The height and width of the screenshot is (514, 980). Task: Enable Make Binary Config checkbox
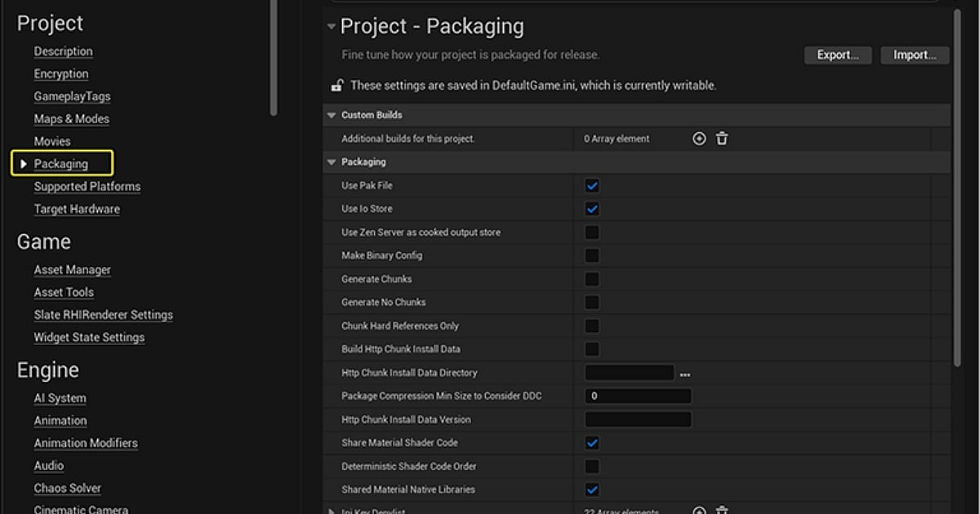[x=592, y=255]
